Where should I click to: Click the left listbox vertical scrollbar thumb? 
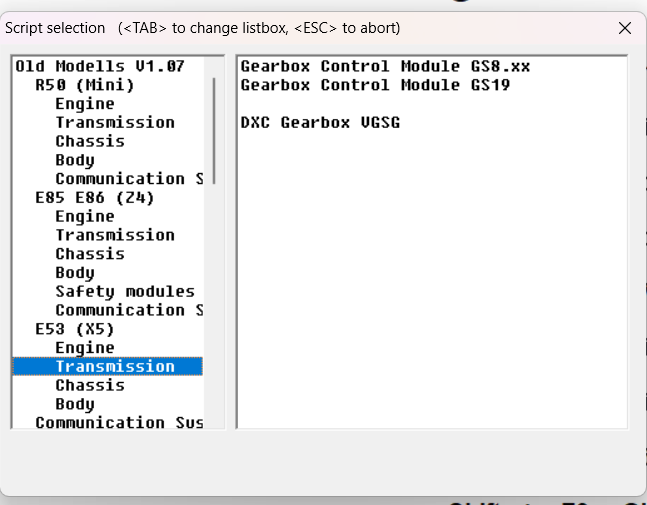[214, 131]
